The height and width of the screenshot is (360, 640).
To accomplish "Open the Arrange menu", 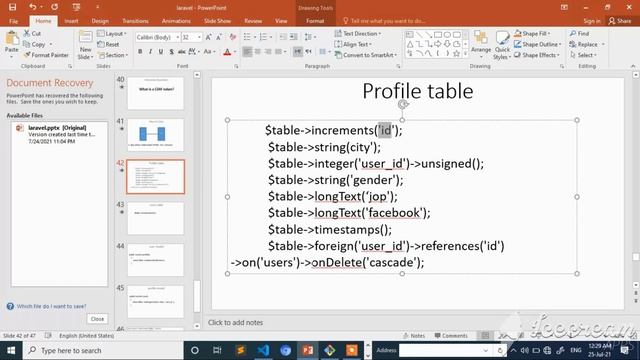I will click(x=481, y=43).
